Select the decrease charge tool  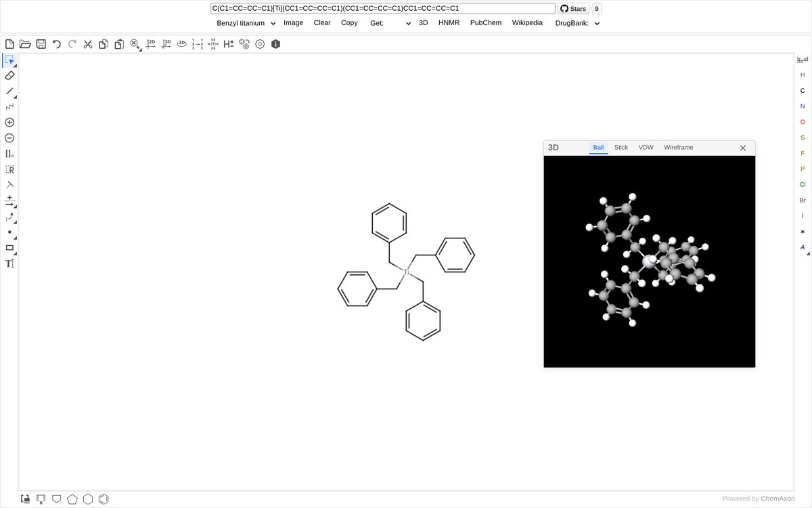pos(9,138)
